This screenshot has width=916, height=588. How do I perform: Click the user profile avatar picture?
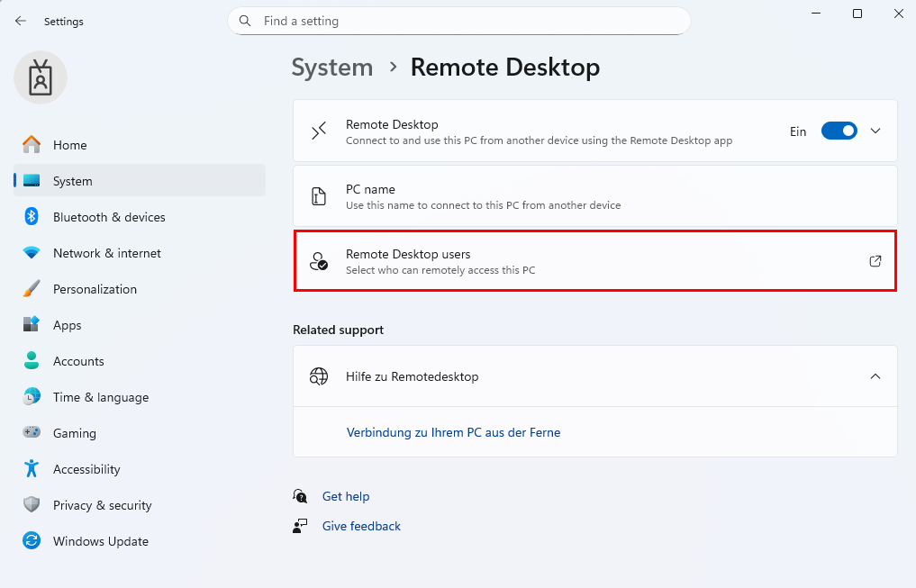(41, 77)
